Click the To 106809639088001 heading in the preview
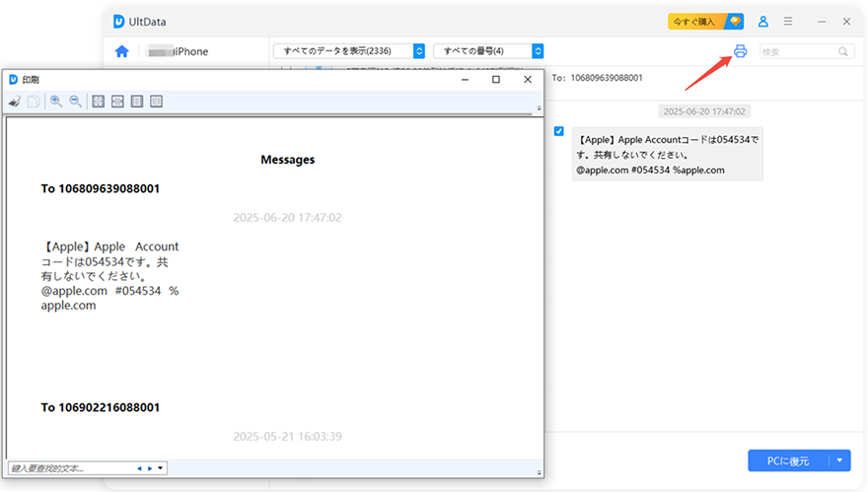Viewport: 868px width, 492px height. [101, 188]
